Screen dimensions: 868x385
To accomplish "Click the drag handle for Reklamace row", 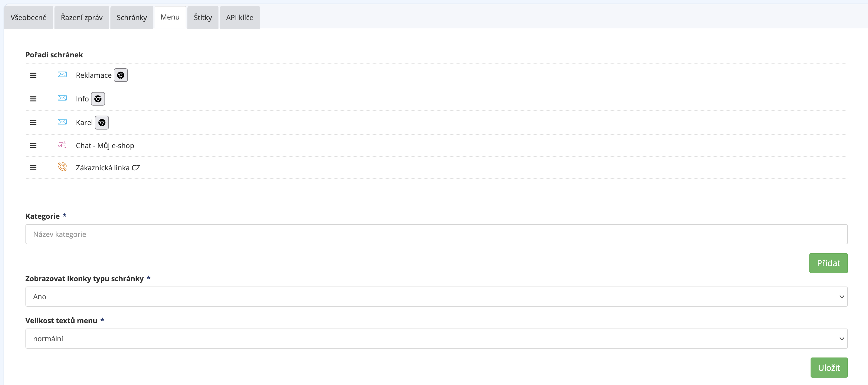I will 33,75.
